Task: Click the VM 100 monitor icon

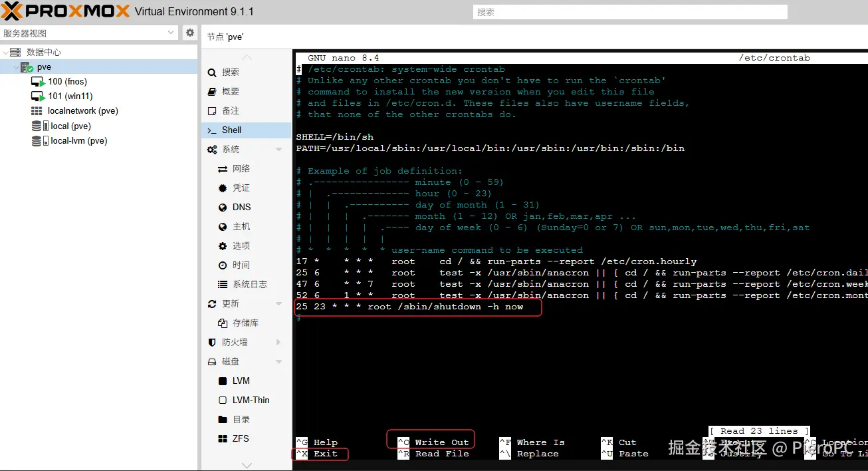Action: coord(38,82)
